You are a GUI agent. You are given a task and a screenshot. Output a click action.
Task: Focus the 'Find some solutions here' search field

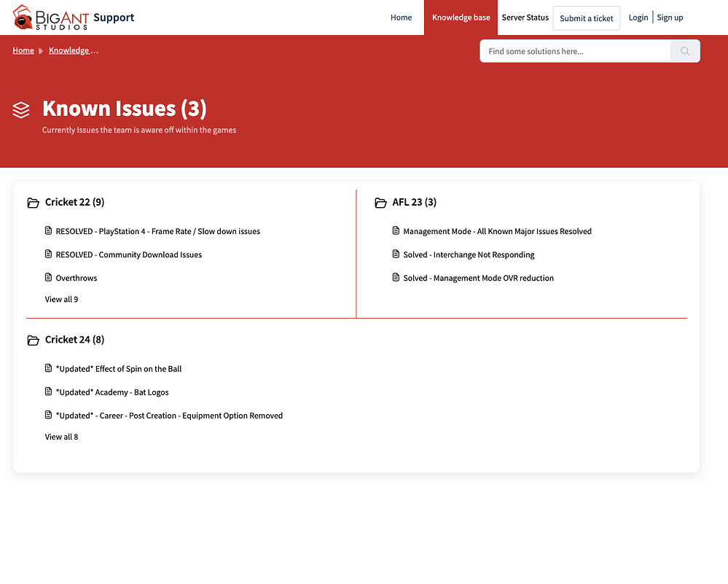click(x=574, y=51)
